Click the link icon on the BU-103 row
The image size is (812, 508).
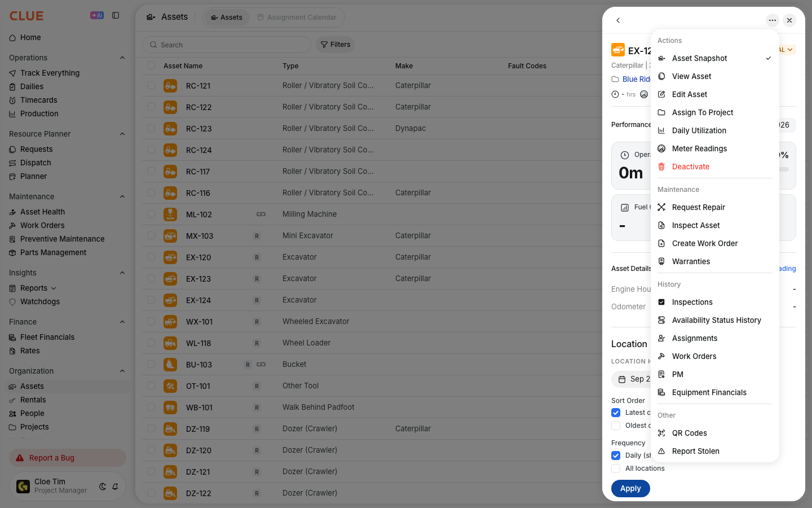(261, 365)
